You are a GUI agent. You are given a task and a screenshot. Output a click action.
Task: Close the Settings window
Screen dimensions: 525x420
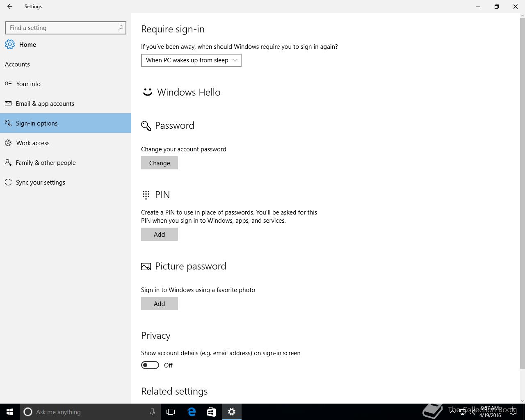(516, 7)
